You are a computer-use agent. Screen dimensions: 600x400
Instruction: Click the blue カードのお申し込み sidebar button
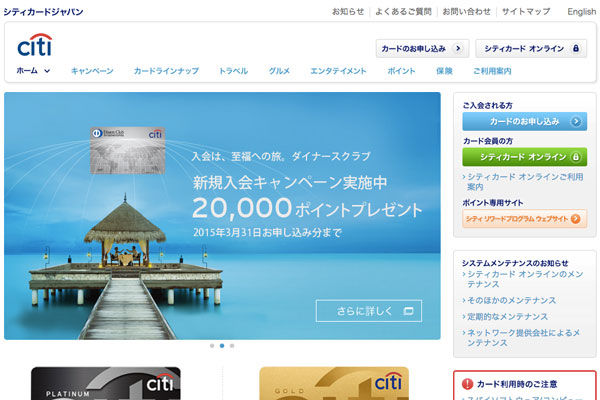pyautogui.click(x=525, y=121)
